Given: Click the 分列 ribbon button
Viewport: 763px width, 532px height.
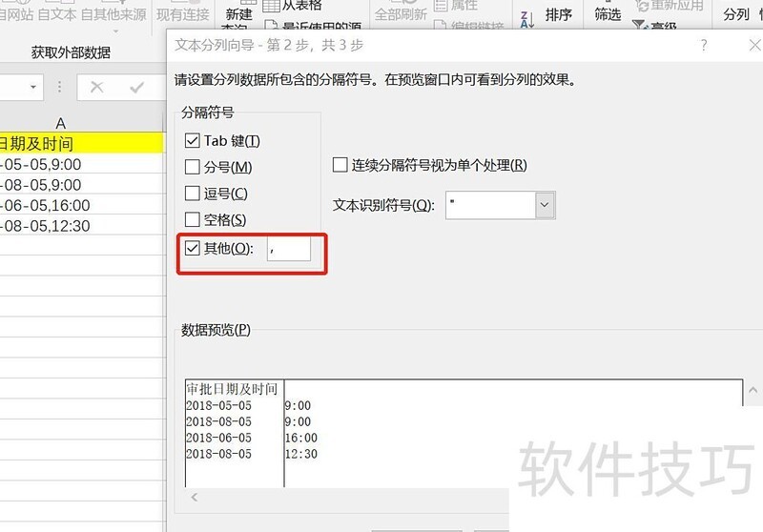Looking at the screenshot, I should pyautogui.click(x=735, y=14).
